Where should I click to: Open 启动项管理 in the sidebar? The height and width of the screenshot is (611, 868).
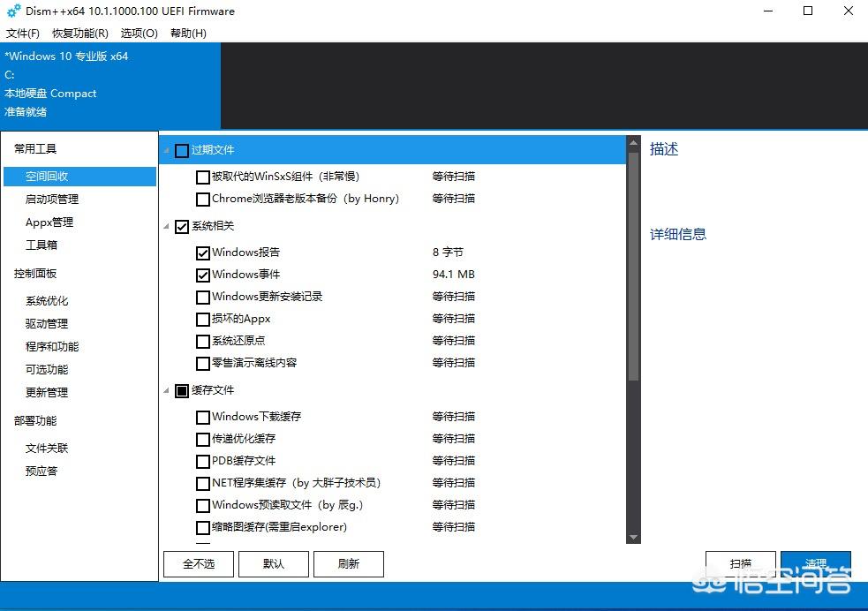(52, 200)
